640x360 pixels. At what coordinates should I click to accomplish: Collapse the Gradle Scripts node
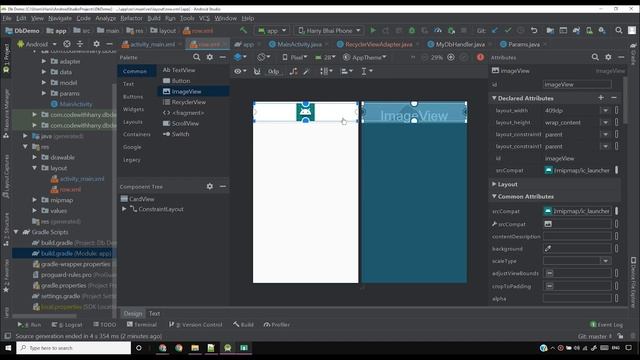[16, 232]
